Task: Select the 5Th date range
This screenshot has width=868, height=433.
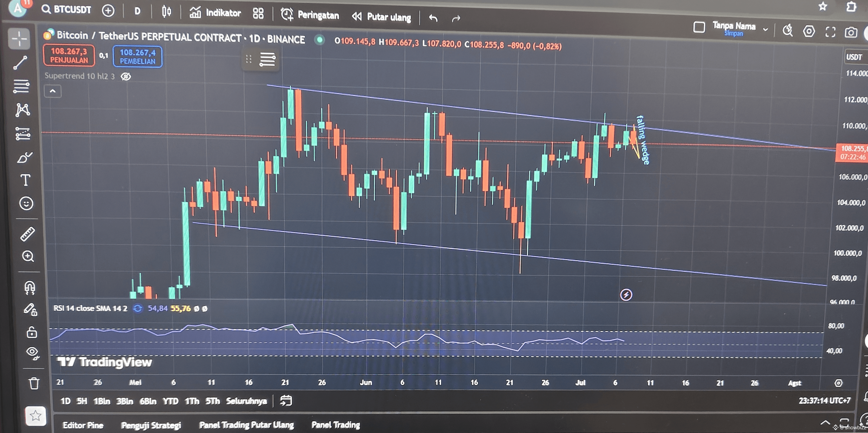Action: (x=213, y=401)
